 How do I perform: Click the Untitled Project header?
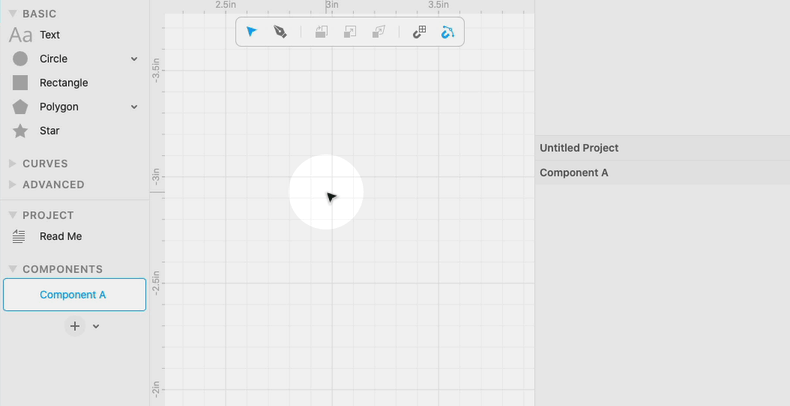point(662,148)
